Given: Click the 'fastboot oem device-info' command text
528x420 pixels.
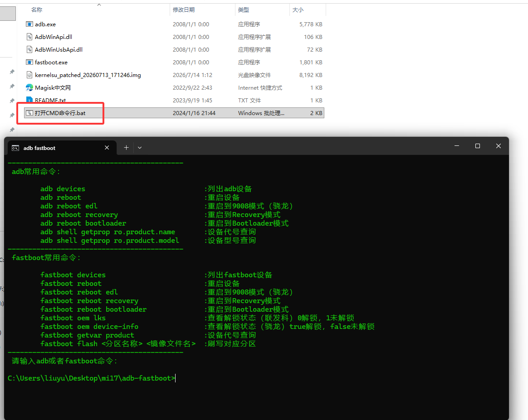Looking at the screenshot, I should pyautogui.click(x=89, y=327).
